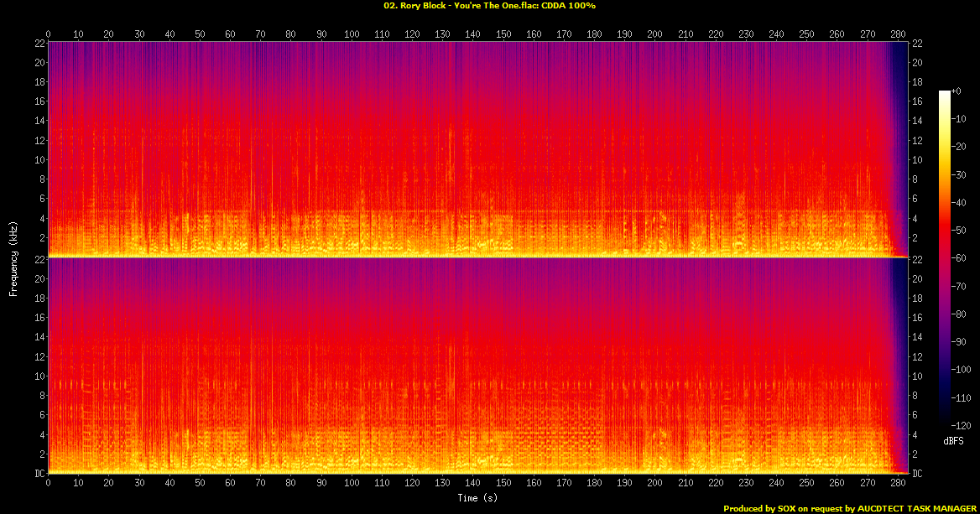Click the "0" tick on the bottom time axis

48,482
